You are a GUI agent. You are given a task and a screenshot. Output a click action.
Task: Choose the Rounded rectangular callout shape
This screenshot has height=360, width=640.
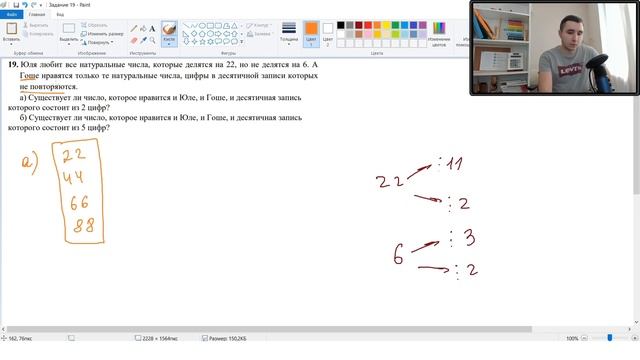pyautogui.click(x=218, y=41)
